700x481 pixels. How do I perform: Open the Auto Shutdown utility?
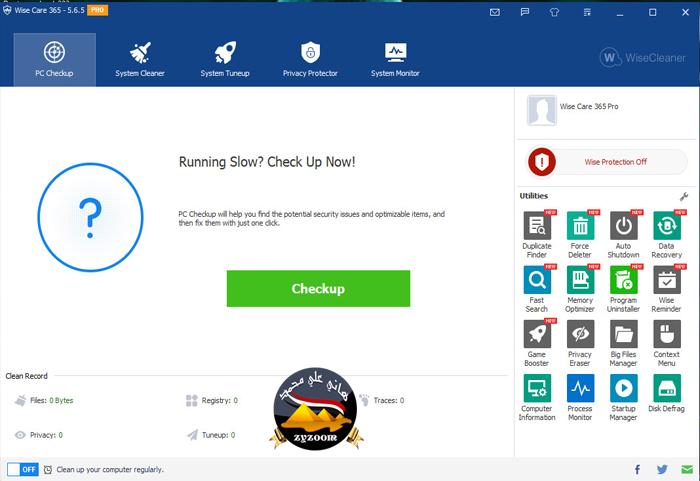tap(623, 234)
